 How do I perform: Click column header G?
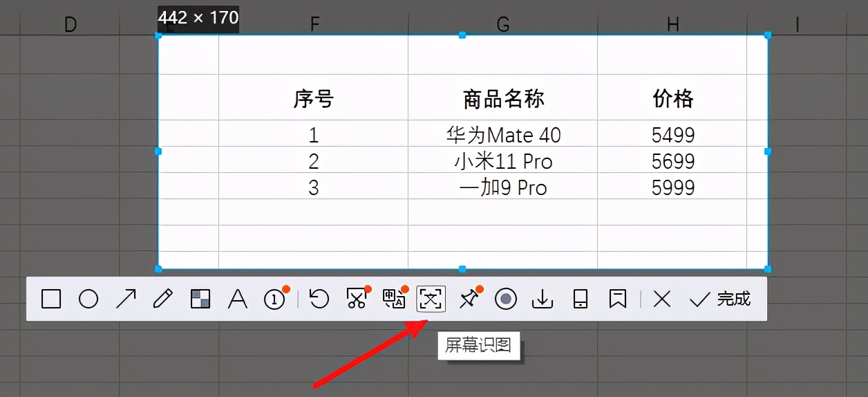503,25
